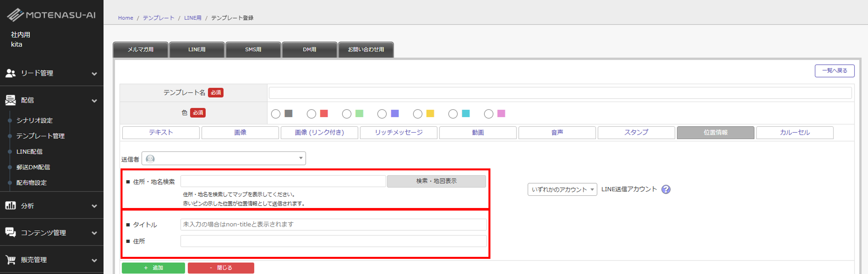
Task: Click the 分析 bar chart icon
Action: pos(10,205)
